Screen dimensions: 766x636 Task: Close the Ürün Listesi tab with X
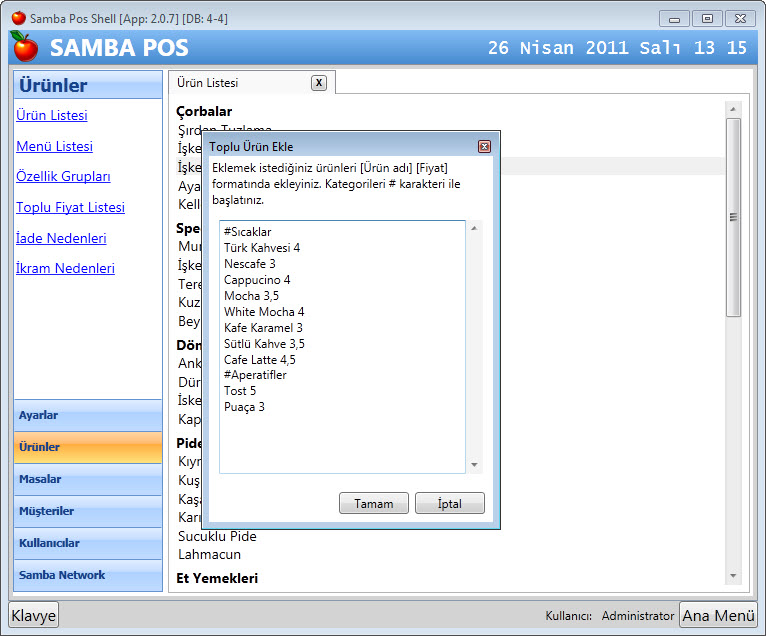(x=318, y=83)
